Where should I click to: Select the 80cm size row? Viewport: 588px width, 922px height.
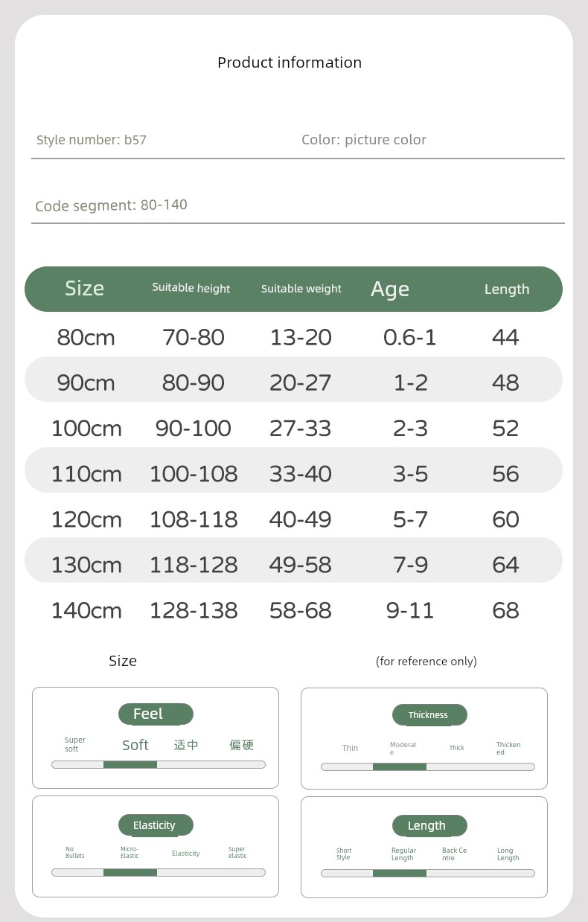(x=293, y=337)
